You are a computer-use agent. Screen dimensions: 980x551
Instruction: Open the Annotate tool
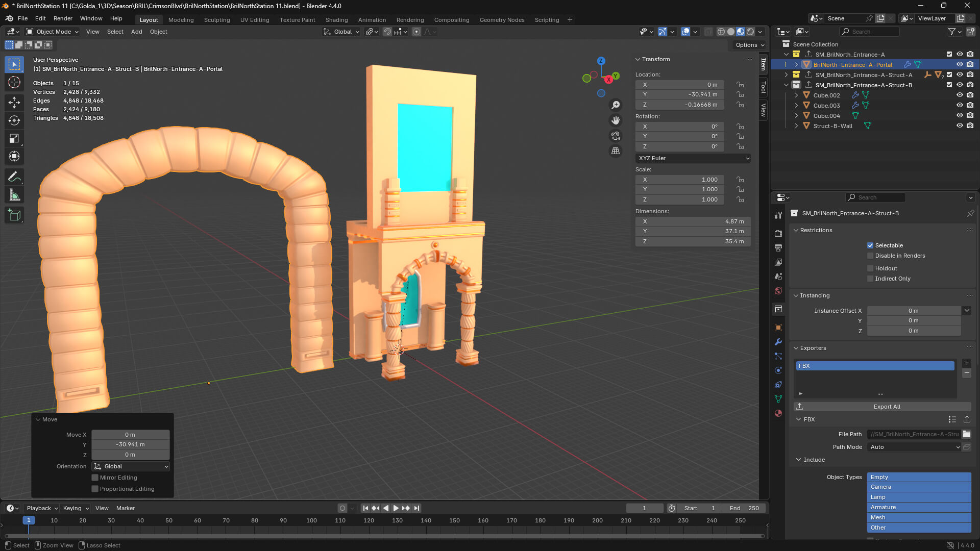point(14,177)
